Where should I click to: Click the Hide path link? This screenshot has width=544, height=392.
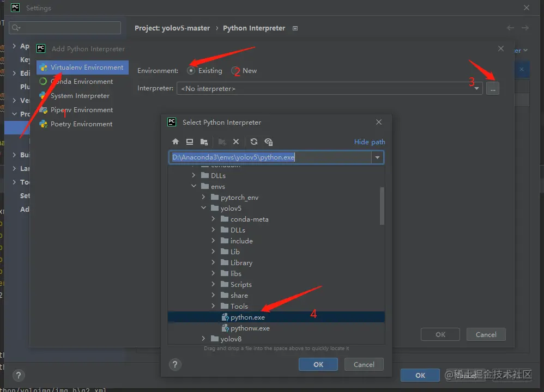370,142
